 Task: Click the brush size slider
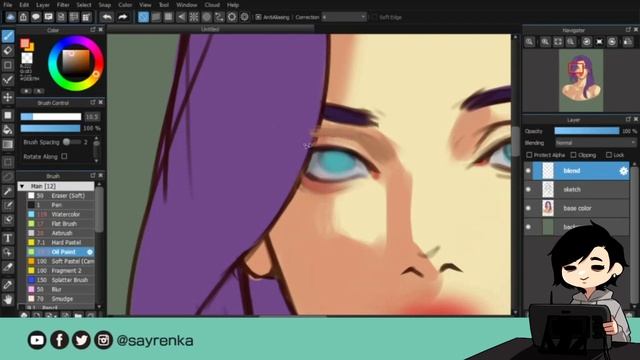[51, 117]
